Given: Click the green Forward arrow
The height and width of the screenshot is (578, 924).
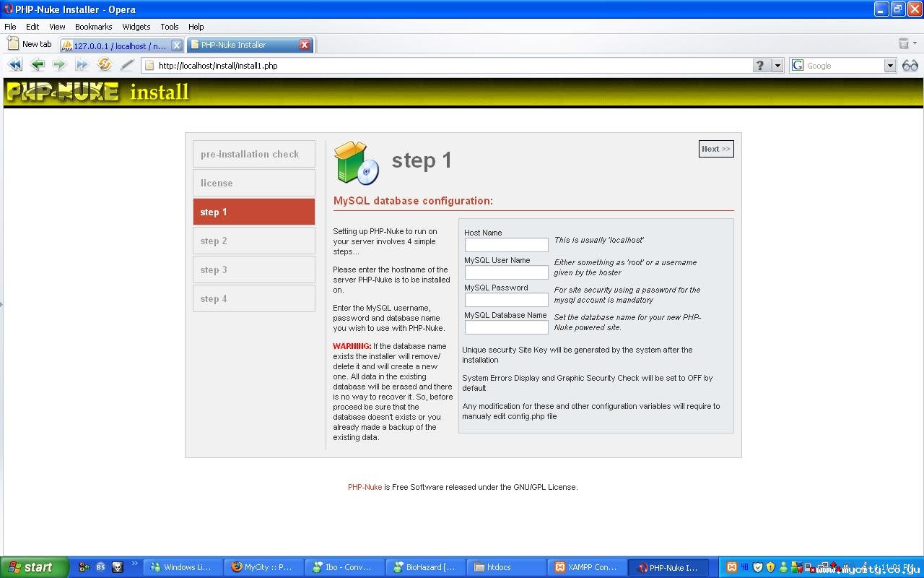Looking at the screenshot, I should coord(59,65).
